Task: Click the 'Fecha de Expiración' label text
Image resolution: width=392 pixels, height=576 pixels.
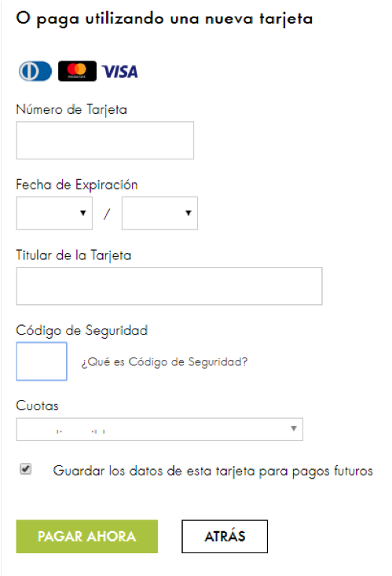Action: coord(77,185)
